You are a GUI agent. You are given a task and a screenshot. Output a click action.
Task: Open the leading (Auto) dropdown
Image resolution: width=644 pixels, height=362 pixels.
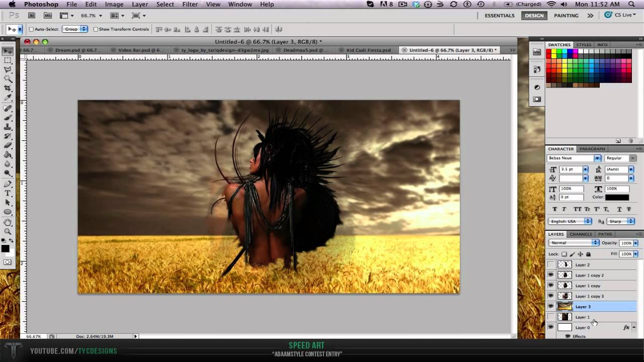pyautogui.click(x=631, y=169)
